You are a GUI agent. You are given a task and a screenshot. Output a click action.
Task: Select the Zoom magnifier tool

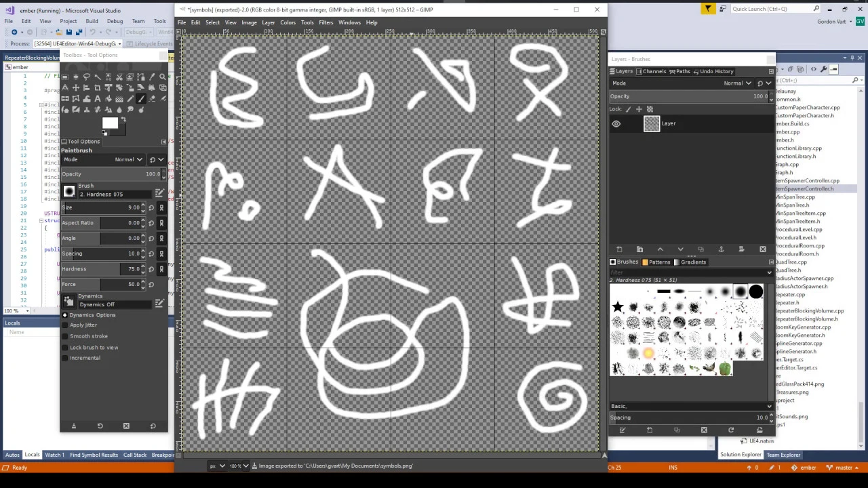163,77
